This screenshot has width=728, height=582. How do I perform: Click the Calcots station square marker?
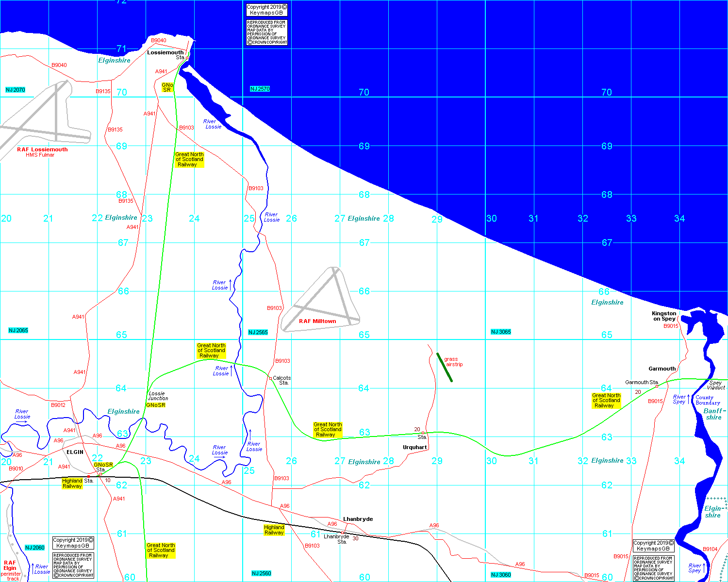pyautogui.click(x=270, y=378)
